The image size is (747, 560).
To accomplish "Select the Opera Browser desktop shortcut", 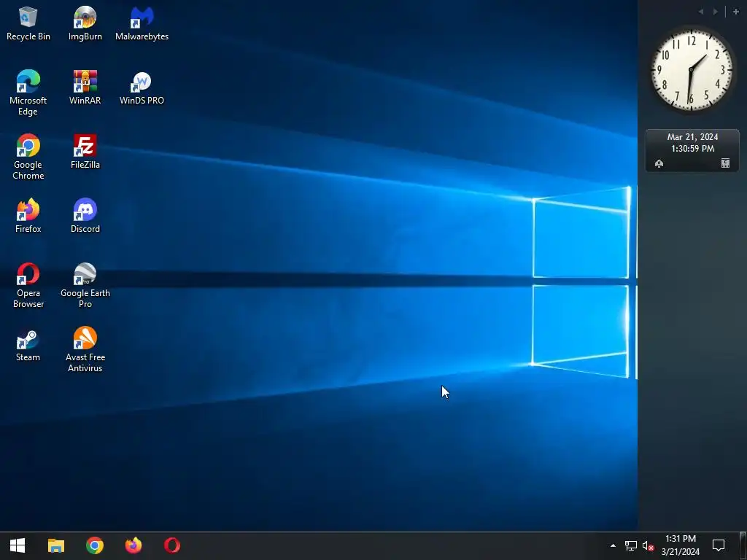I will pyautogui.click(x=28, y=286).
